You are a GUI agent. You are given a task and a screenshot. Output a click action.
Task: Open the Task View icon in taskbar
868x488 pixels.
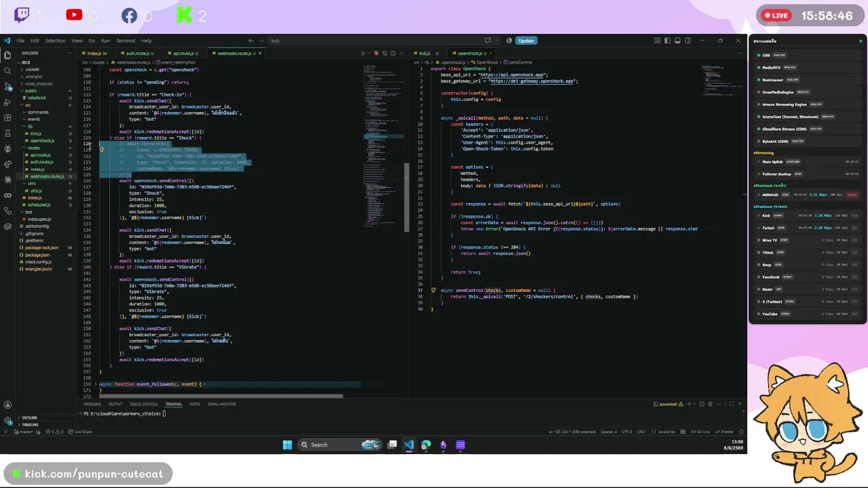pyautogui.click(x=392, y=445)
